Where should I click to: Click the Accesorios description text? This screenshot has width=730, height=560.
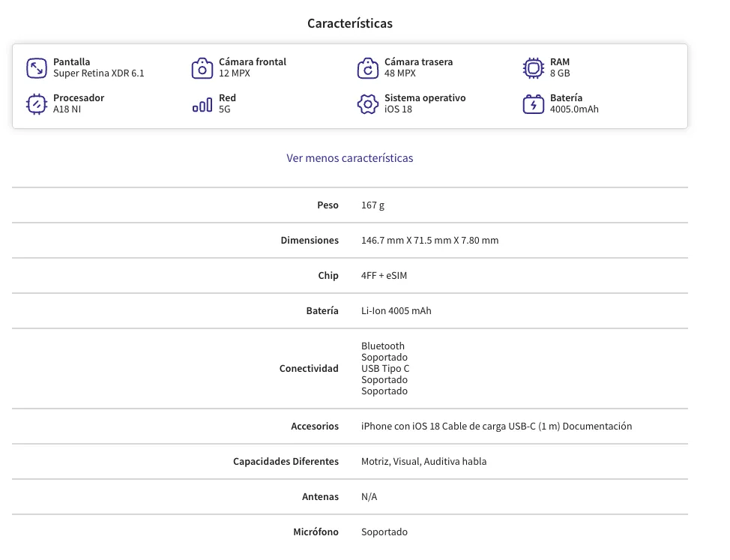[x=496, y=426]
